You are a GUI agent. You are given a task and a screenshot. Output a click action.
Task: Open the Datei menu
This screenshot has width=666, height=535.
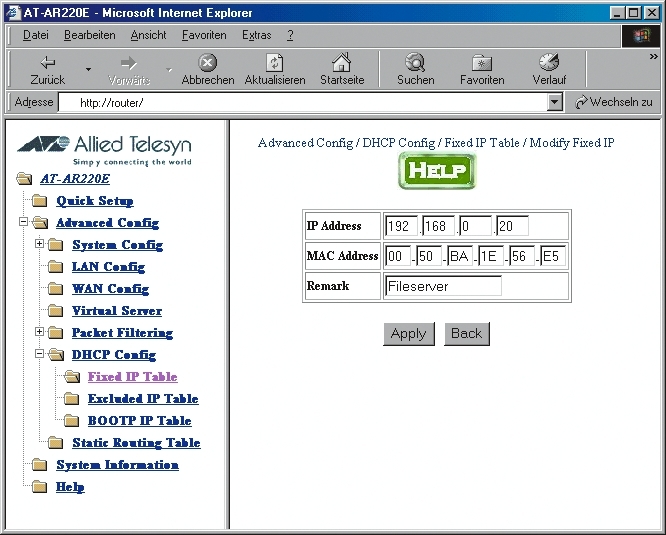[36, 35]
